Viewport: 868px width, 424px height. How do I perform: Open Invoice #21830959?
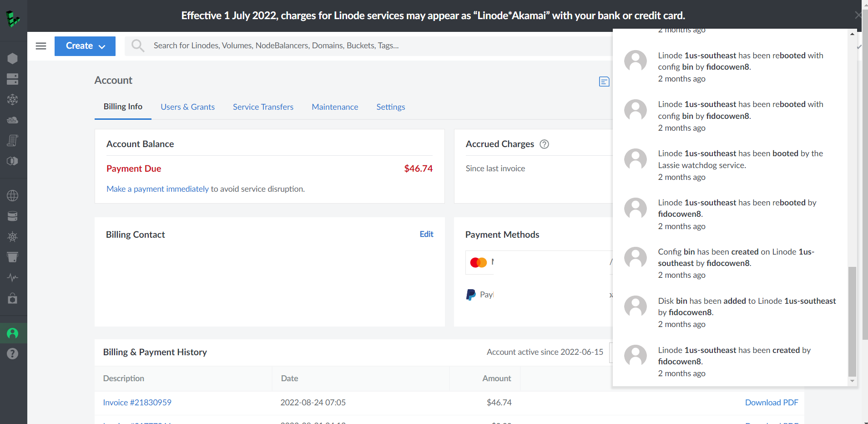pyautogui.click(x=137, y=403)
